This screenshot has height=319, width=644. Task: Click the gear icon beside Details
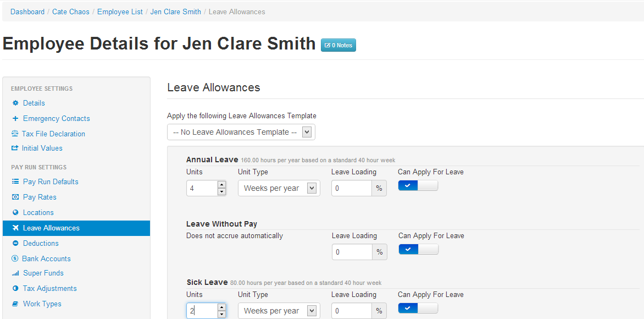click(15, 103)
